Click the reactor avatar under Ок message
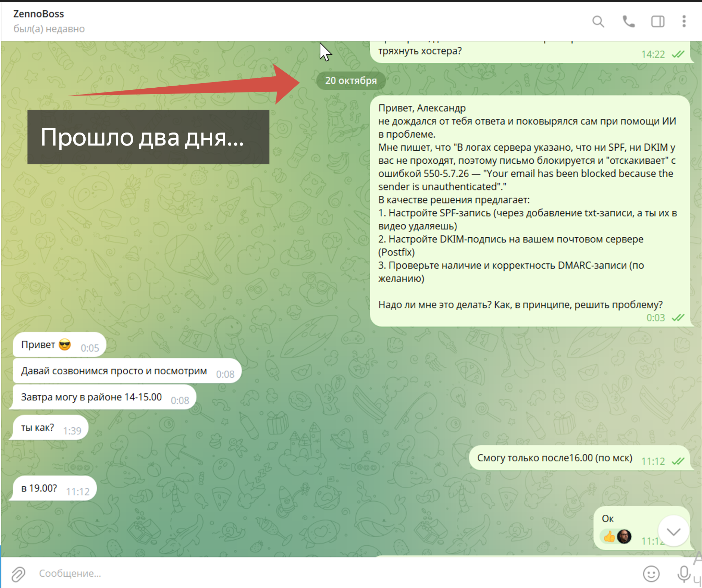This screenshot has height=588, width=702. pyautogui.click(x=624, y=537)
